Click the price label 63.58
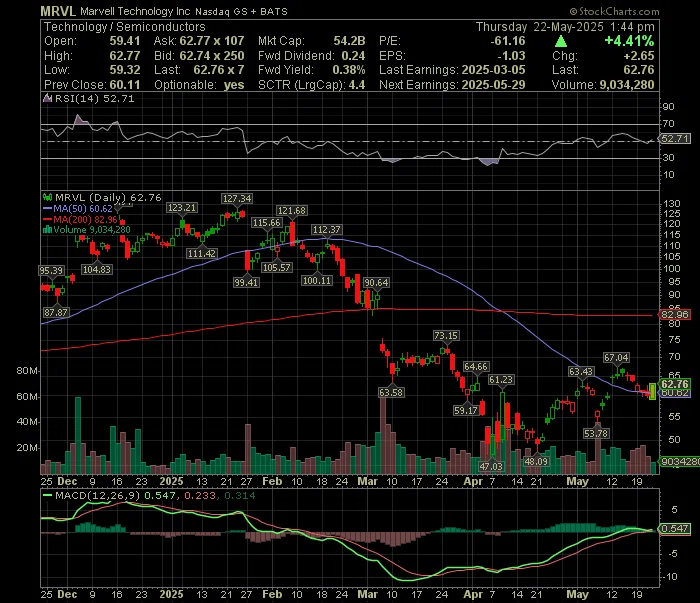The width and height of the screenshot is (700, 603). click(x=391, y=393)
